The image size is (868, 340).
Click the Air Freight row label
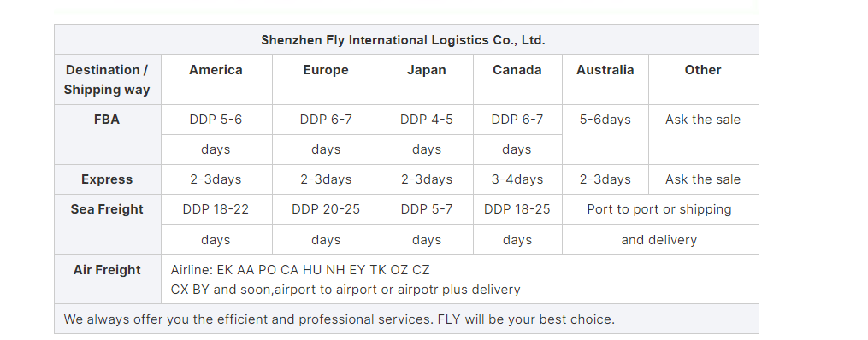pos(107,270)
